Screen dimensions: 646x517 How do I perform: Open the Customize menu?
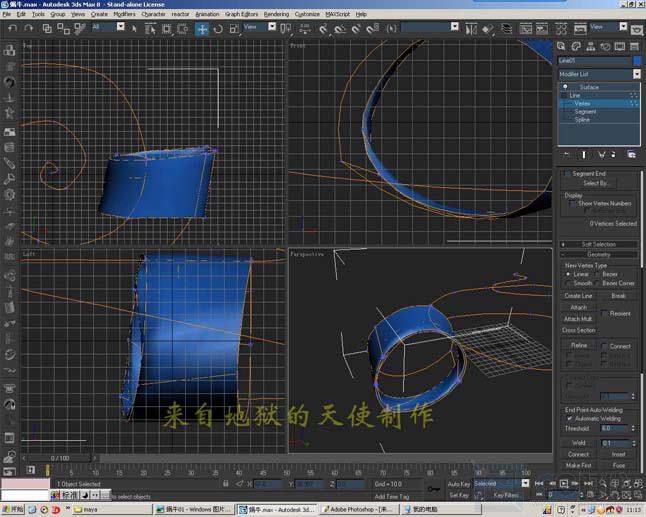307,14
